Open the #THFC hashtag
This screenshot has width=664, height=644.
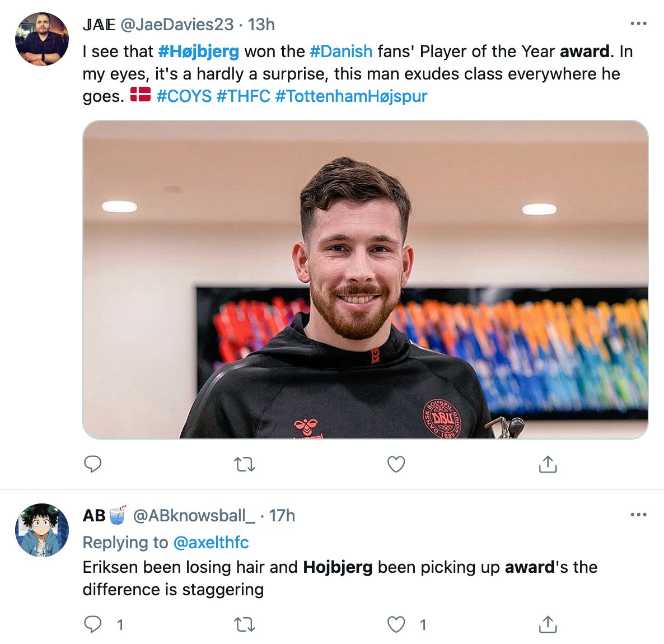coord(243,96)
